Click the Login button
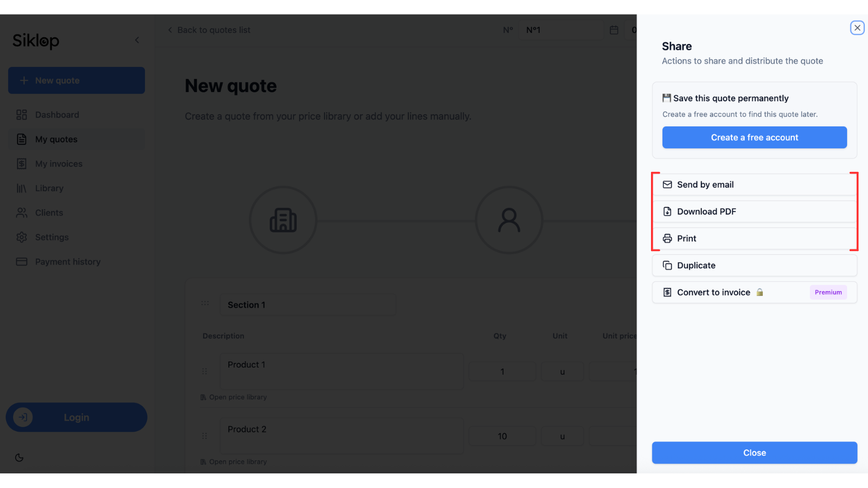This screenshot has width=868, height=488. pos(76,417)
